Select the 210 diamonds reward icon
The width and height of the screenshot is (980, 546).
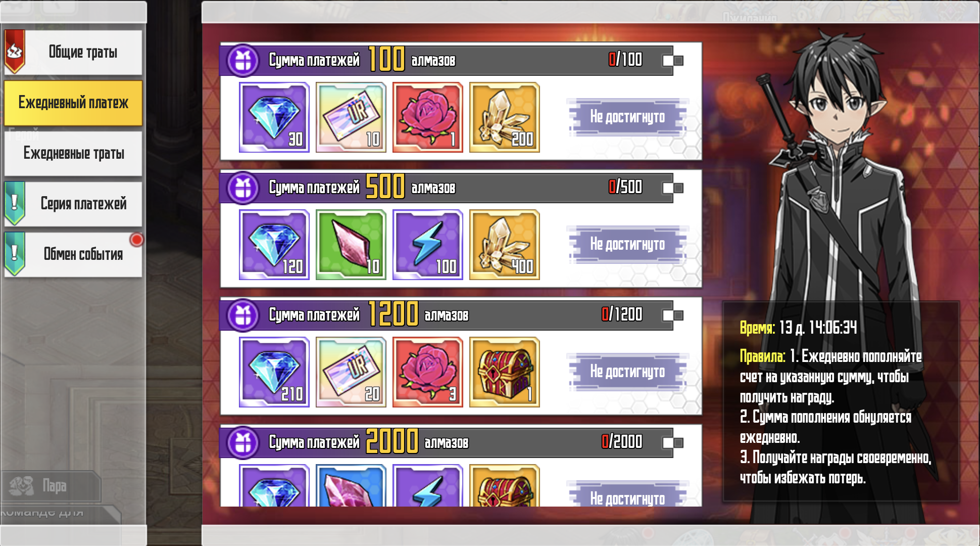[x=274, y=372]
